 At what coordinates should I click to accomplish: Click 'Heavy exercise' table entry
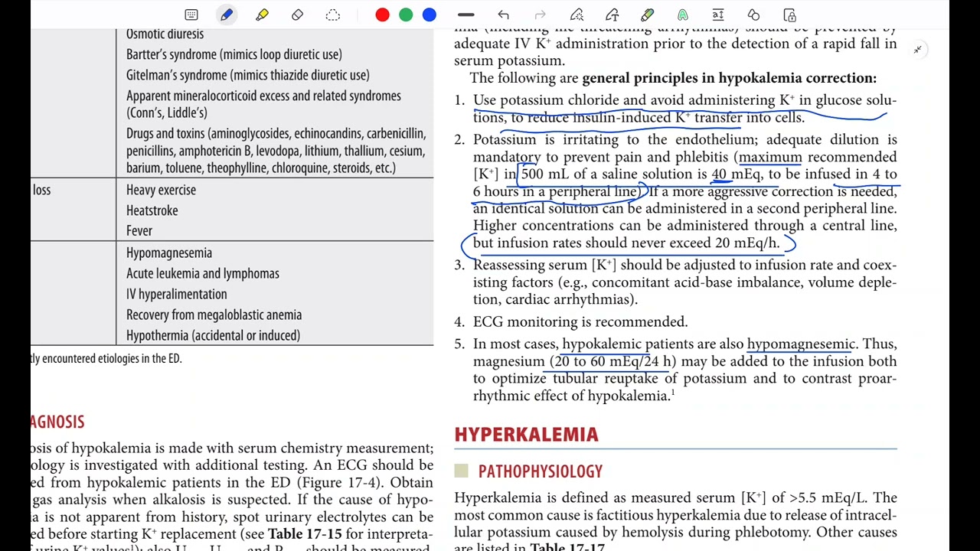click(x=161, y=190)
